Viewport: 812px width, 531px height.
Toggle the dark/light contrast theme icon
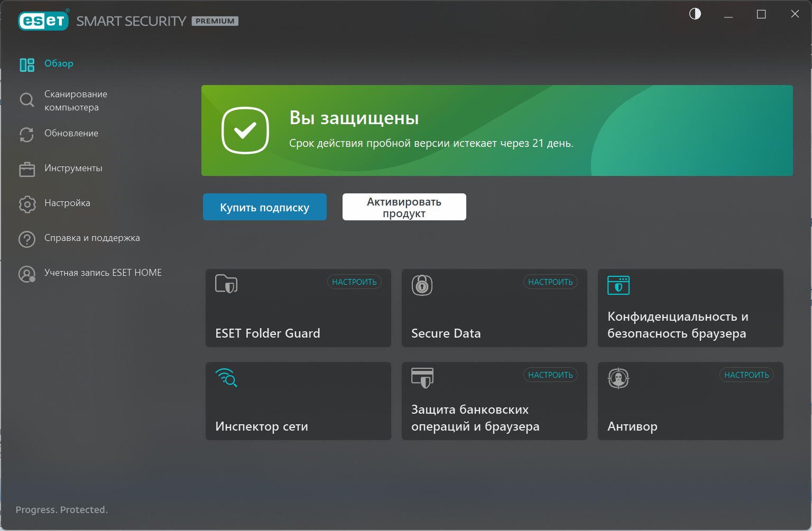point(695,14)
